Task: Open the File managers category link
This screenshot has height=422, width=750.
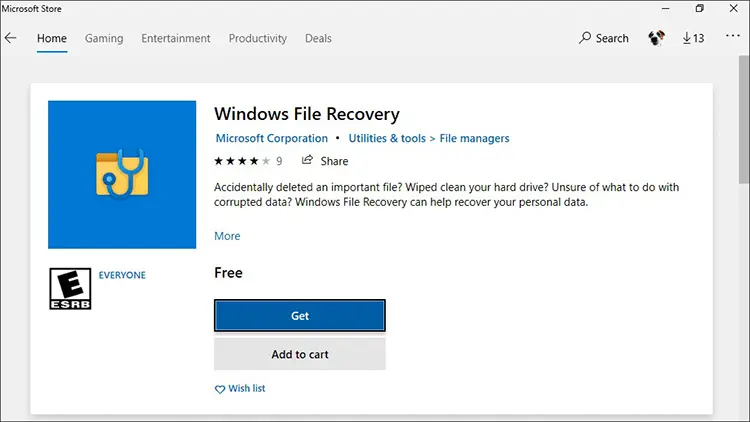Action: point(474,138)
